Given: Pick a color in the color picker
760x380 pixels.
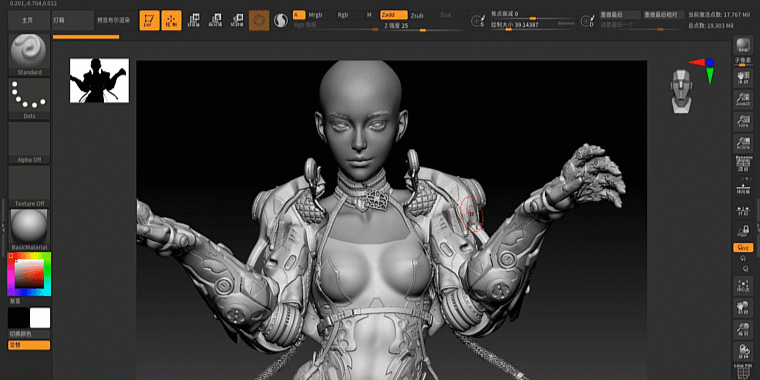Looking at the screenshot, I should click(x=29, y=274).
